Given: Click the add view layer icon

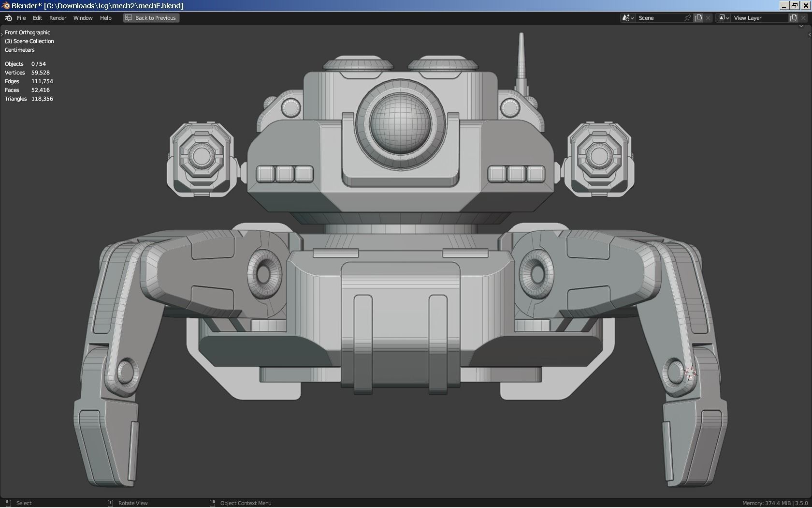Looking at the screenshot, I should point(794,18).
